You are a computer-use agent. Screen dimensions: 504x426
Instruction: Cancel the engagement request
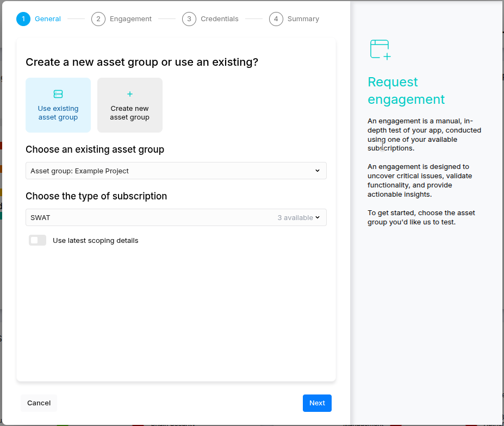[x=39, y=403]
